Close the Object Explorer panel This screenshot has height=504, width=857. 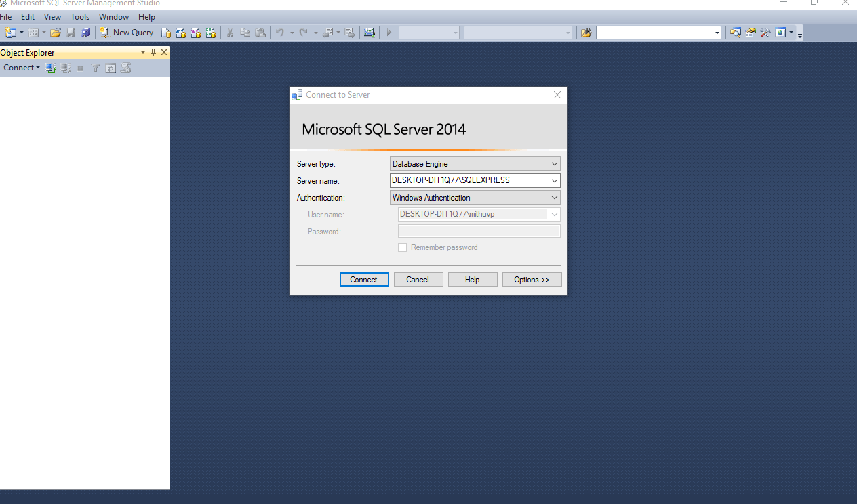[x=164, y=52]
